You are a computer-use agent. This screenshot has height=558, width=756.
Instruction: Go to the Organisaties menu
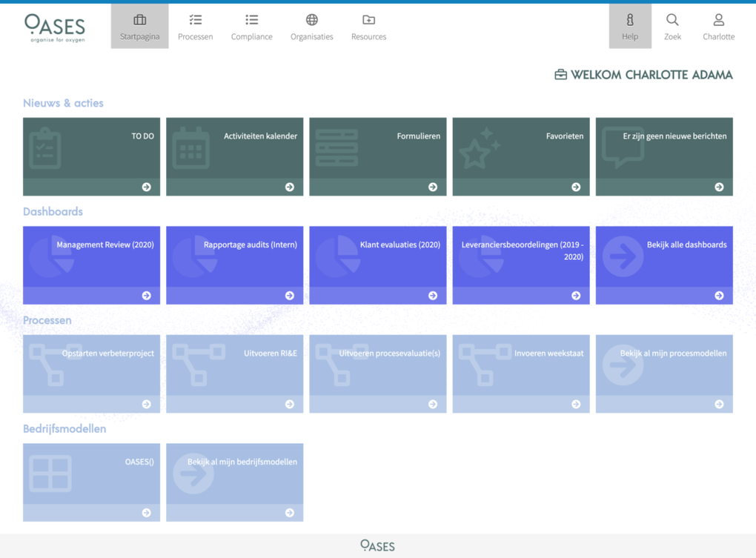tap(311, 27)
